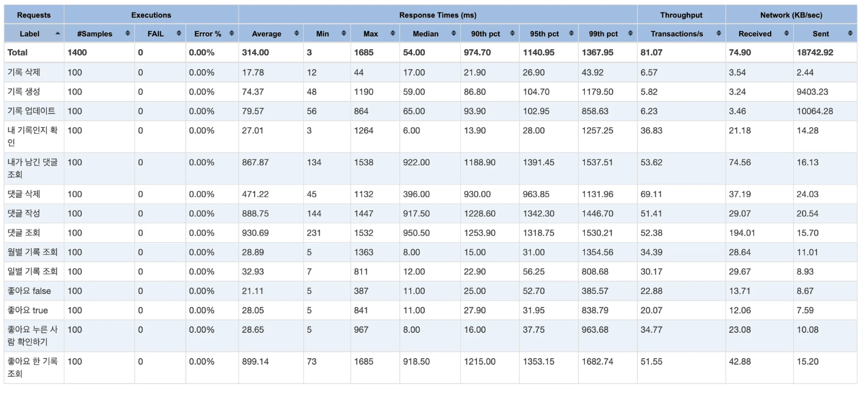Select total sent value 18742.92

tap(815, 52)
